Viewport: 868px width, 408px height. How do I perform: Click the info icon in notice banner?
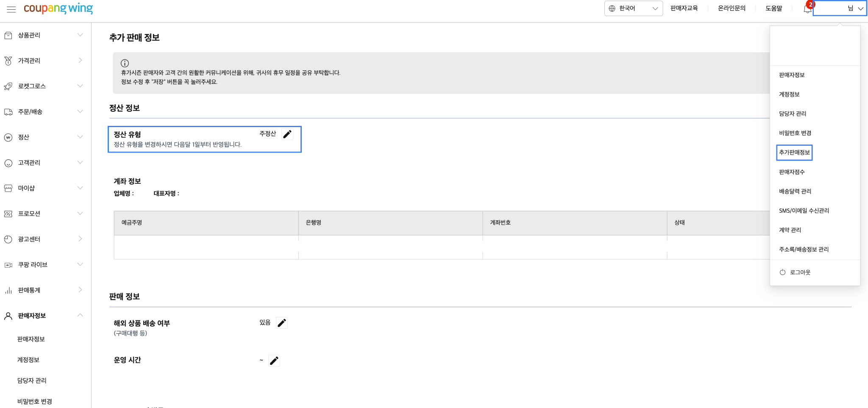[125, 63]
